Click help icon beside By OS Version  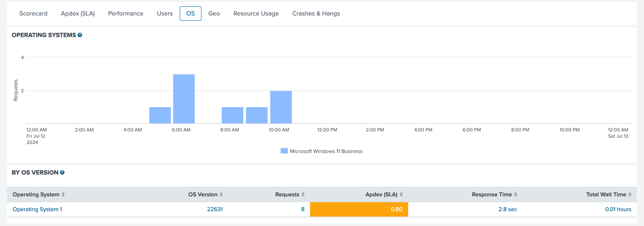(x=62, y=172)
